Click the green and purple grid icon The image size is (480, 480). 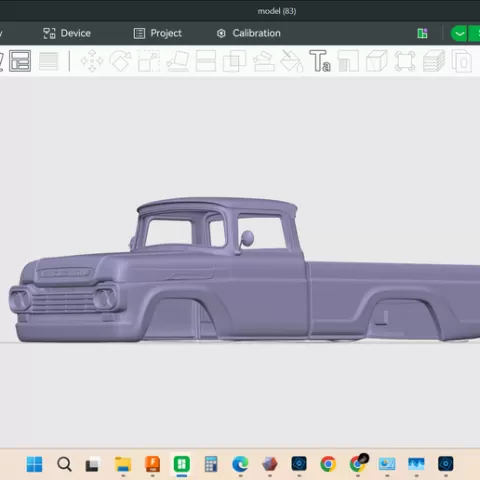[x=422, y=33]
